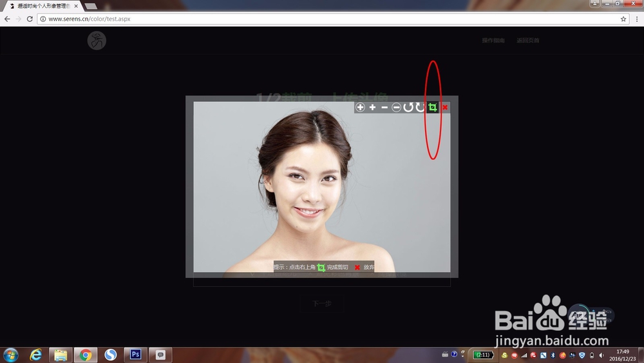This screenshot has height=363, width=644.
Task: Click the red X in the crop toolbar
Action: tap(445, 107)
